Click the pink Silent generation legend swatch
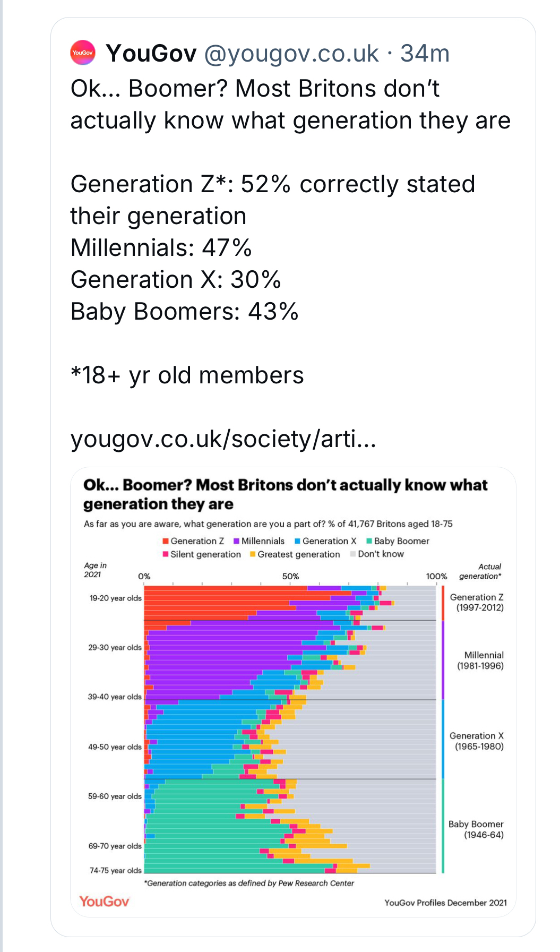The width and height of the screenshot is (560, 952). [x=166, y=554]
